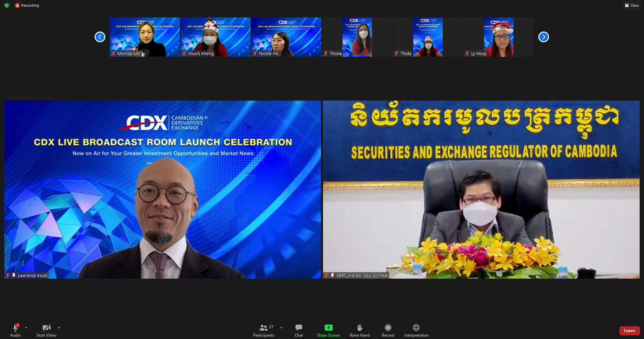This screenshot has width=644, height=339.
Task: Click the green encryption shield icon
Action: pos(7,5)
